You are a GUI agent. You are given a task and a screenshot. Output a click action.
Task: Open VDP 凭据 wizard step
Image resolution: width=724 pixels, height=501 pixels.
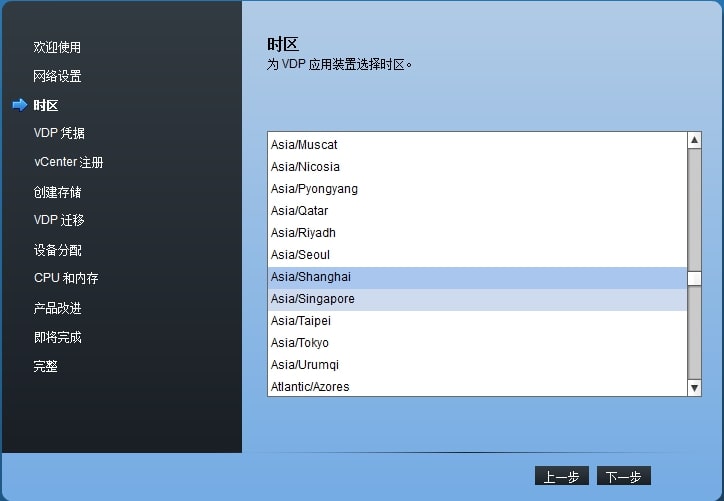(x=59, y=133)
